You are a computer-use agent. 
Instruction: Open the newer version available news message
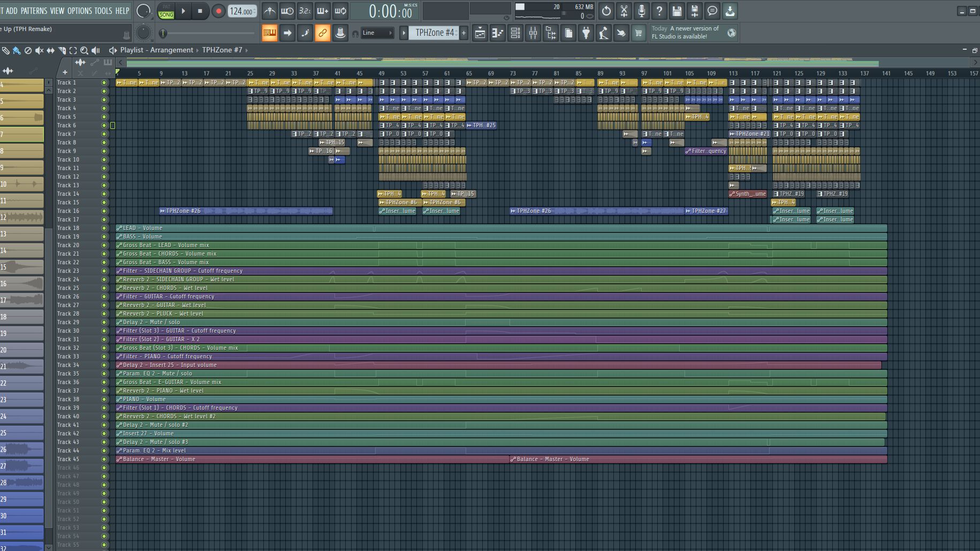[x=694, y=33]
